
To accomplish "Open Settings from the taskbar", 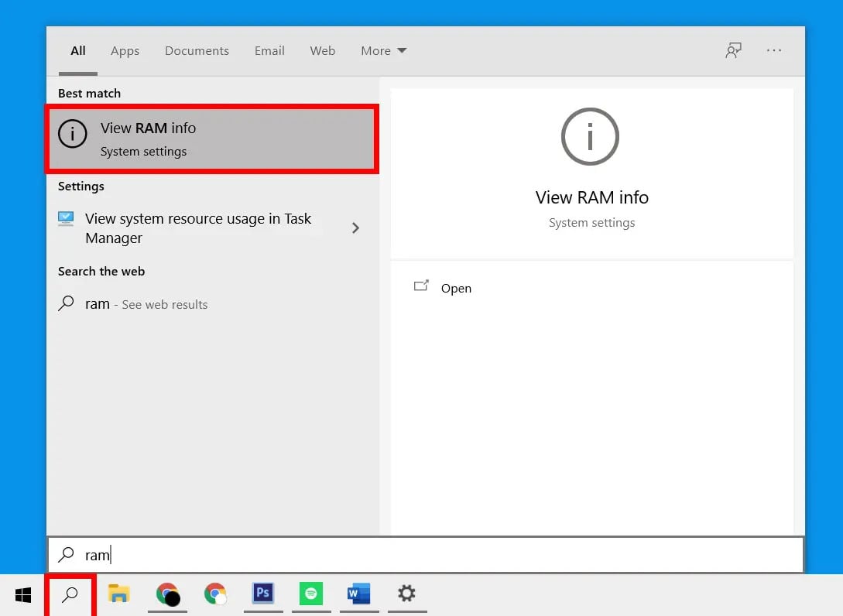I will pos(407,595).
